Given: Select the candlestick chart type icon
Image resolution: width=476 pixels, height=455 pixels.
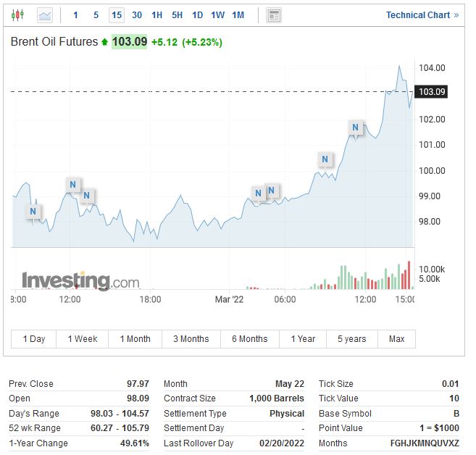Looking at the screenshot, I should (18, 14).
